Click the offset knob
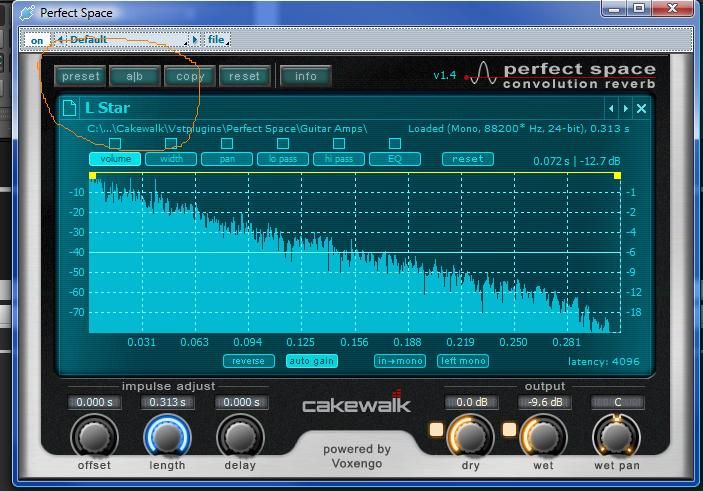 tap(93, 436)
